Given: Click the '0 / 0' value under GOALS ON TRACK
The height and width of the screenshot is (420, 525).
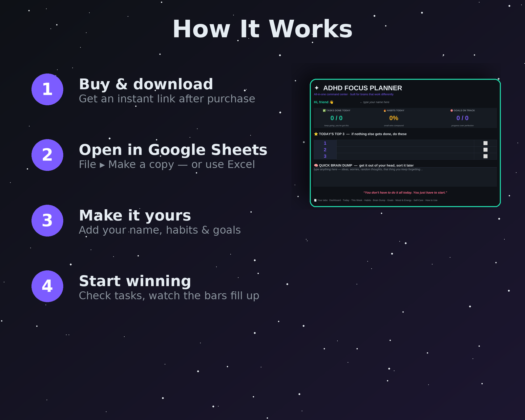Looking at the screenshot, I should click(462, 118).
